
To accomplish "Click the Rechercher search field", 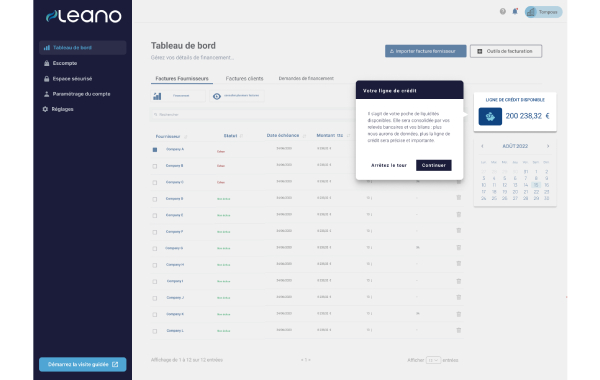I will coord(253,114).
